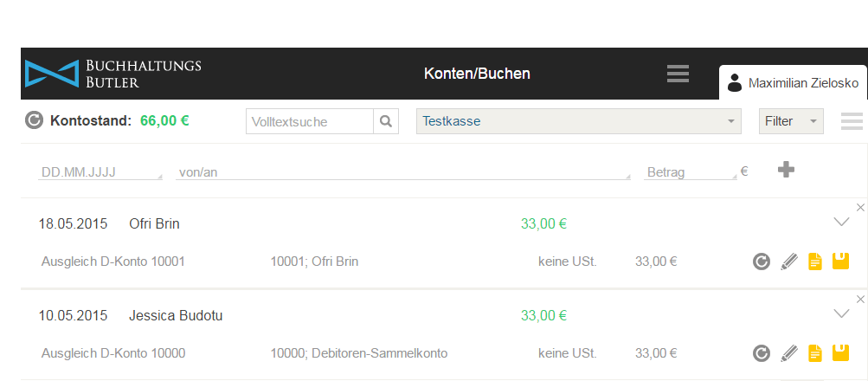Click the magnifier search button
Viewport: 868px width, 381px height.
point(386,121)
